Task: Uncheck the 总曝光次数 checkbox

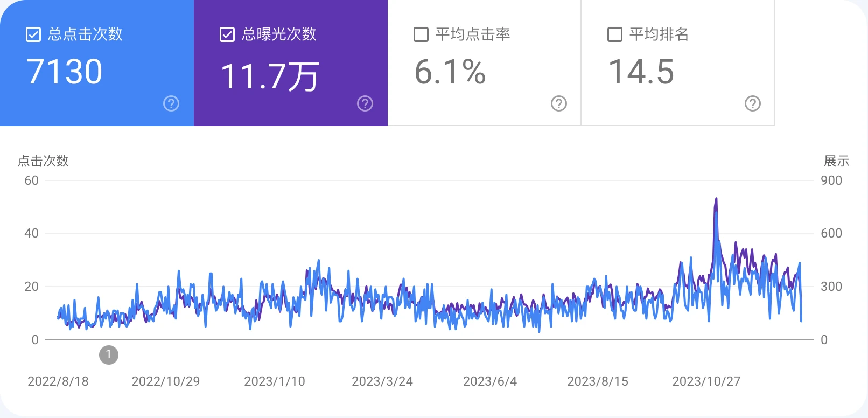Action: pos(227,34)
